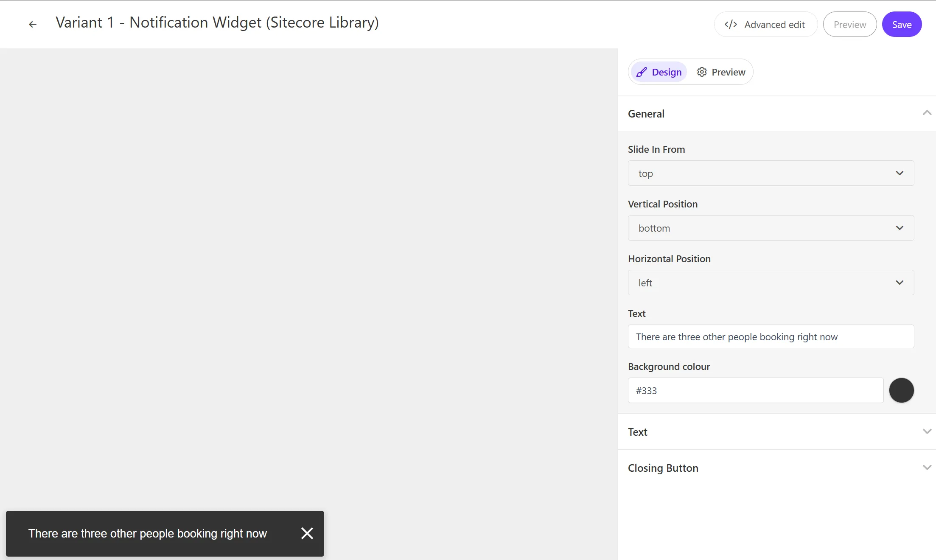Click the back arrow navigation icon
Image resolution: width=936 pixels, height=560 pixels.
point(33,24)
